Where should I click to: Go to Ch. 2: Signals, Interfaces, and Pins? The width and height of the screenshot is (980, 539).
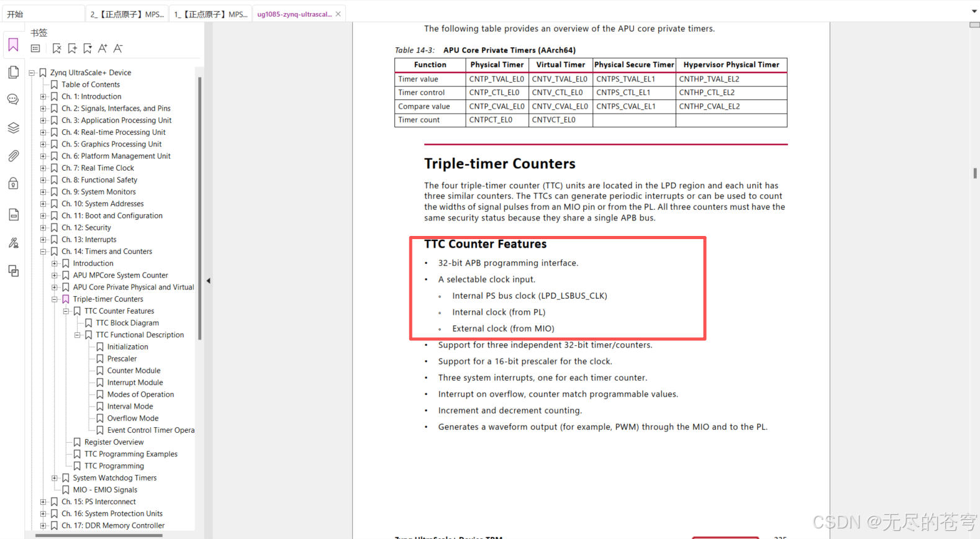click(116, 108)
